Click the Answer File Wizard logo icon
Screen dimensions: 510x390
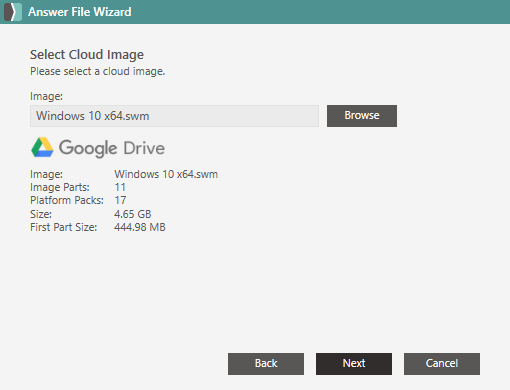pos(13,12)
